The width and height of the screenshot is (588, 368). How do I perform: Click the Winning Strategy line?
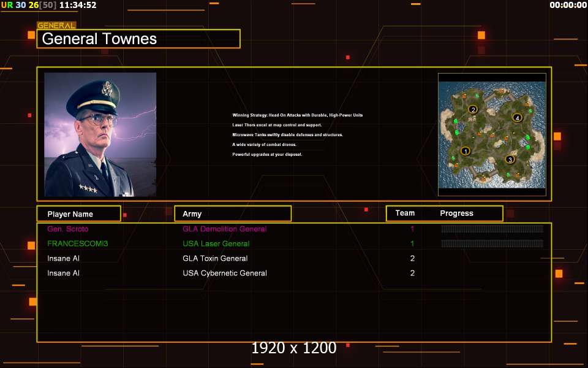(298, 115)
